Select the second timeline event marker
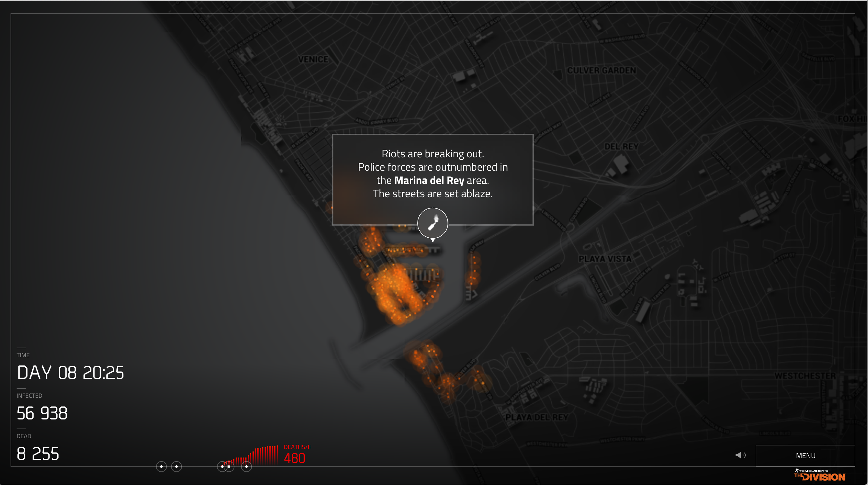This screenshot has width=868, height=485. pyautogui.click(x=176, y=467)
